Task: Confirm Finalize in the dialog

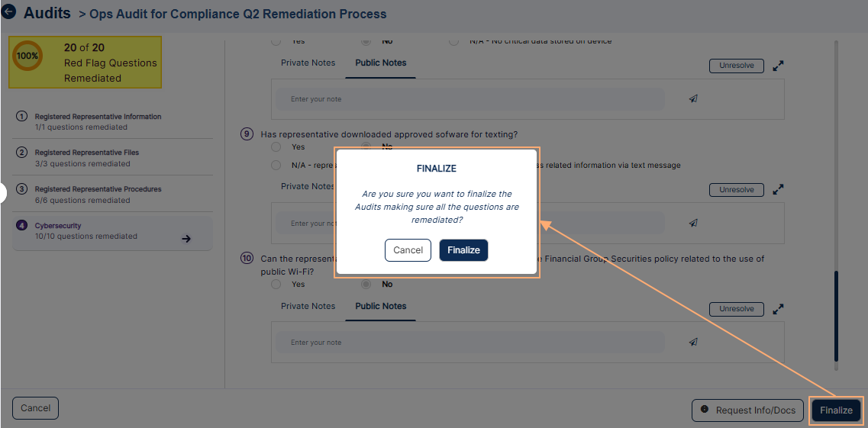Action: tap(463, 250)
